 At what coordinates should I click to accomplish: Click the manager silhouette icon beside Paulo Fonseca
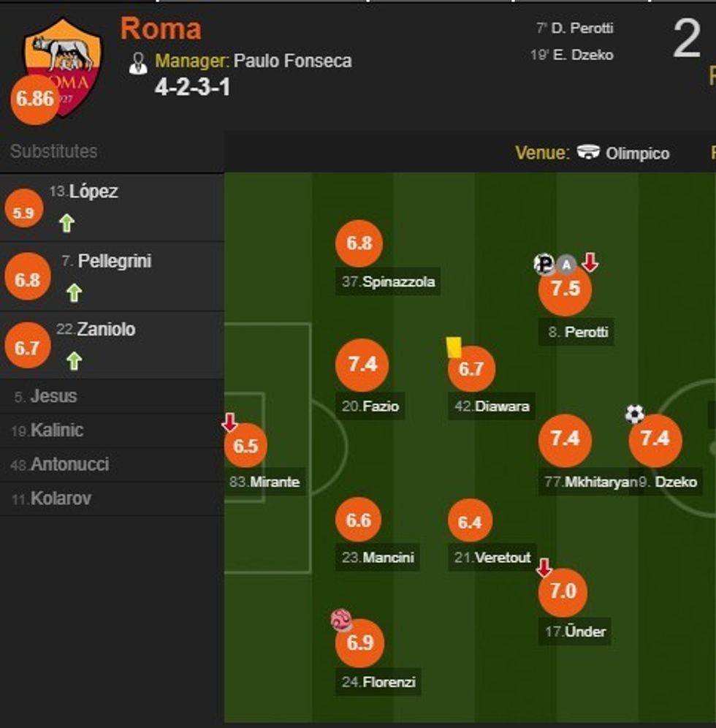[x=140, y=62]
